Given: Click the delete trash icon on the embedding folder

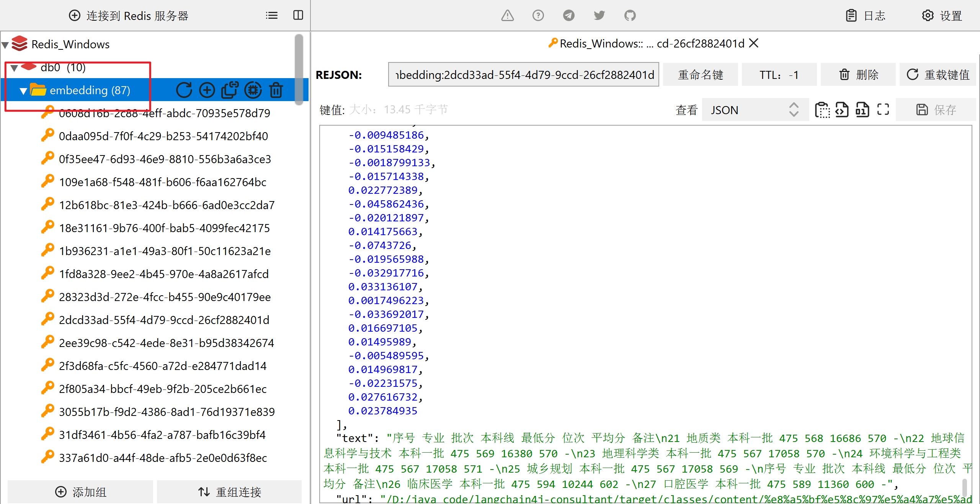Looking at the screenshot, I should 276,90.
